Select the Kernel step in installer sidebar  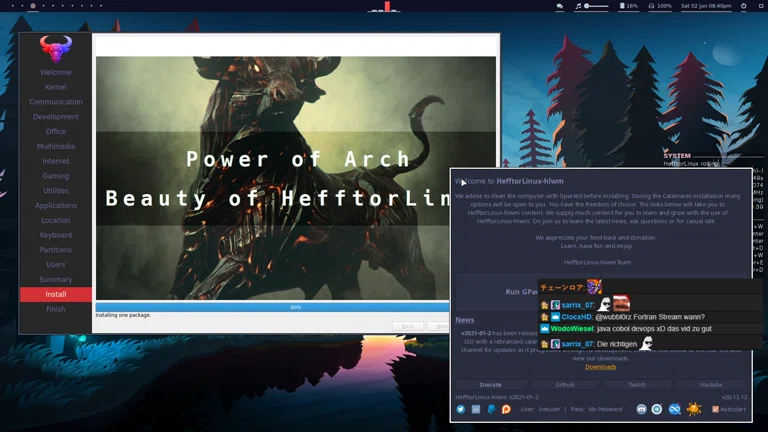pyautogui.click(x=56, y=87)
